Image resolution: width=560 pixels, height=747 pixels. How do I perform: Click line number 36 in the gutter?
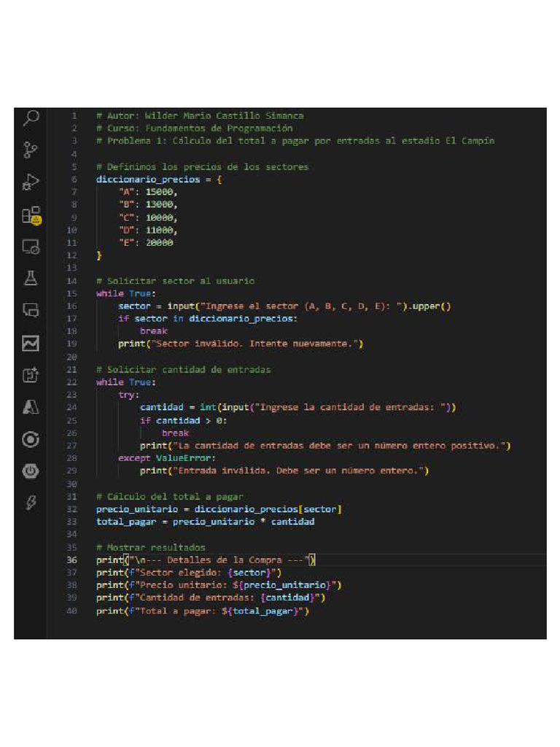[x=71, y=560]
